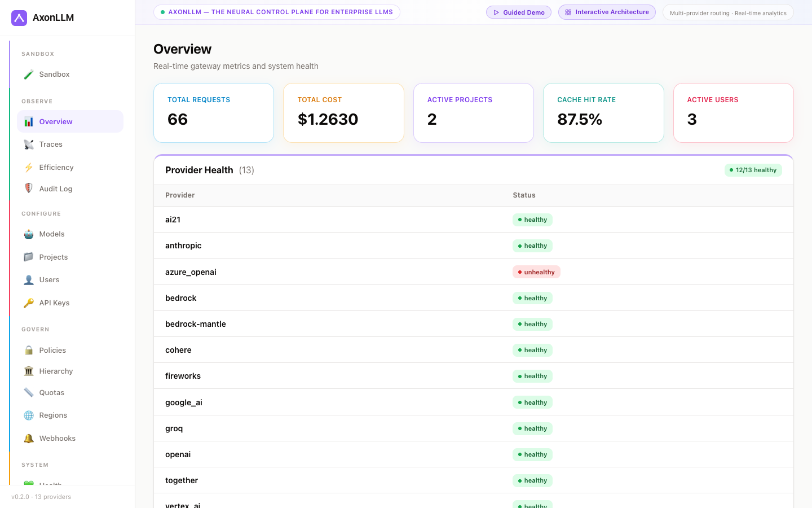Navigate to Efficiency section
Viewport: 812px width, 508px height.
coord(70,168)
